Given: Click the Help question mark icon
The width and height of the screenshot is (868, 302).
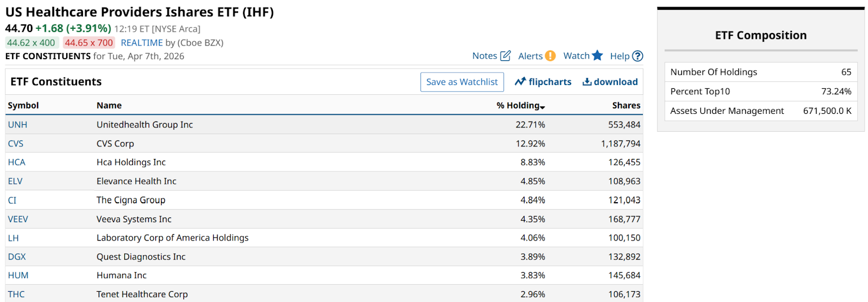Looking at the screenshot, I should click(638, 56).
